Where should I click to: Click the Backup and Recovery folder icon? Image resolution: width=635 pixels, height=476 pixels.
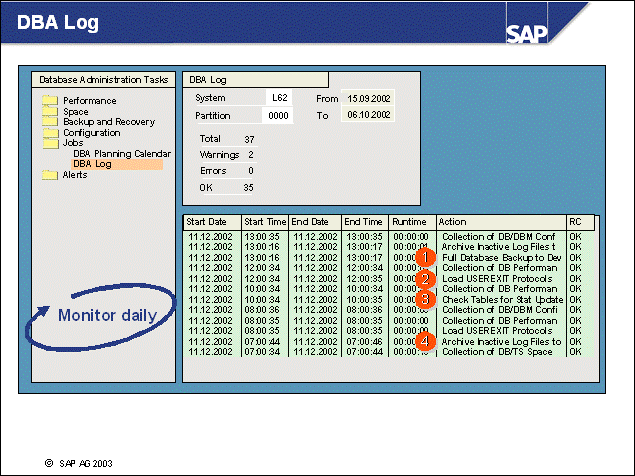pyautogui.click(x=50, y=122)
